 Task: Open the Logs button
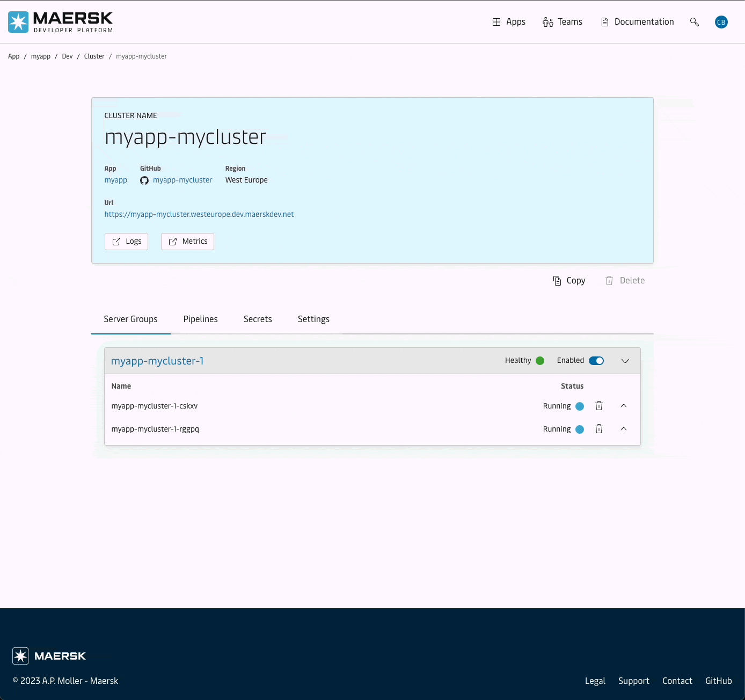pos(126,242)
